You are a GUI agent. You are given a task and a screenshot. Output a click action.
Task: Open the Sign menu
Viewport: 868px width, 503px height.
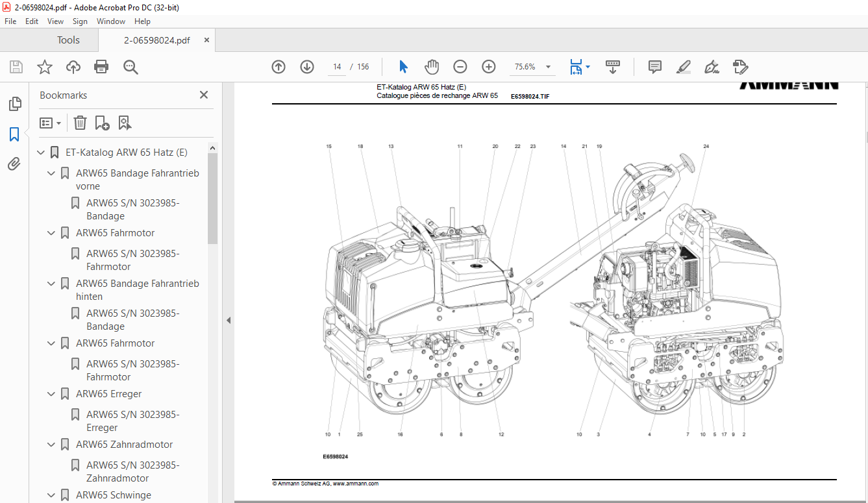click(80, 21)
